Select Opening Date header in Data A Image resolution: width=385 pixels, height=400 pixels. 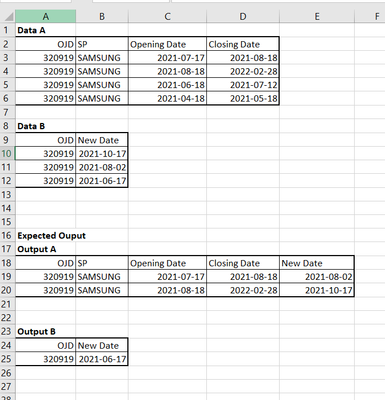coord(167,44)
